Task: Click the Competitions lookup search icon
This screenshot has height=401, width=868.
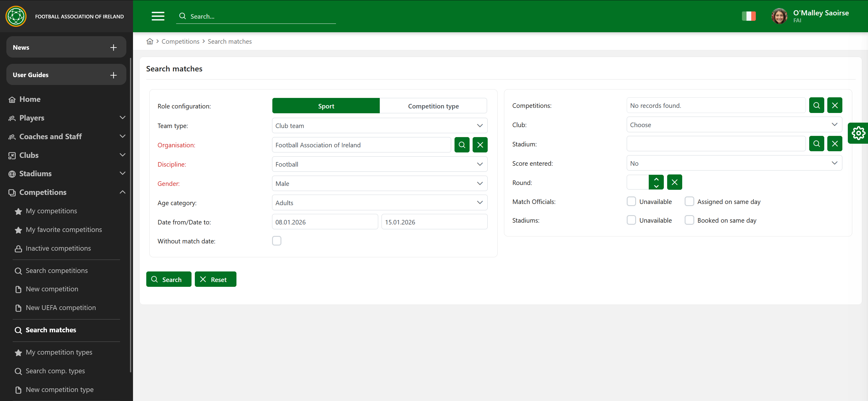Action: (x=816, y=105)
